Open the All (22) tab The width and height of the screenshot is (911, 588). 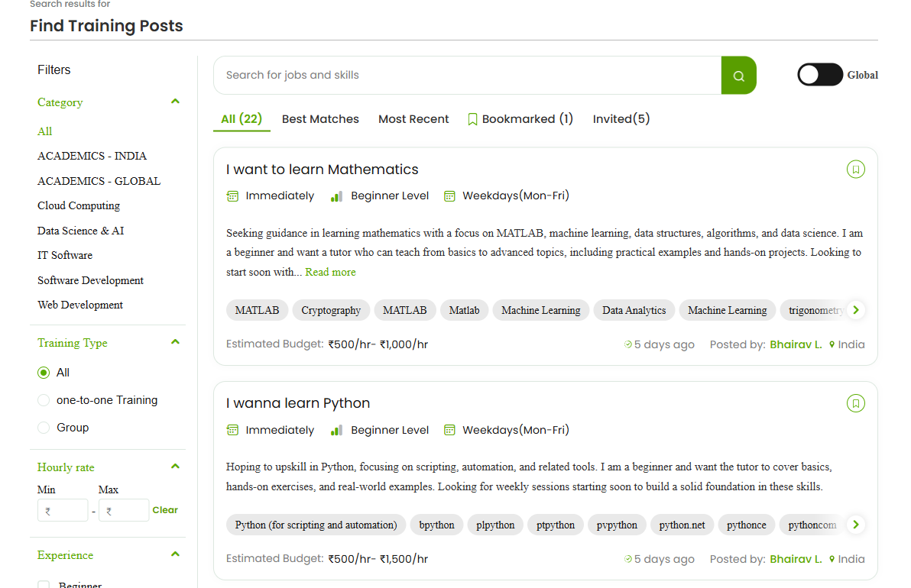click(242, 119)
